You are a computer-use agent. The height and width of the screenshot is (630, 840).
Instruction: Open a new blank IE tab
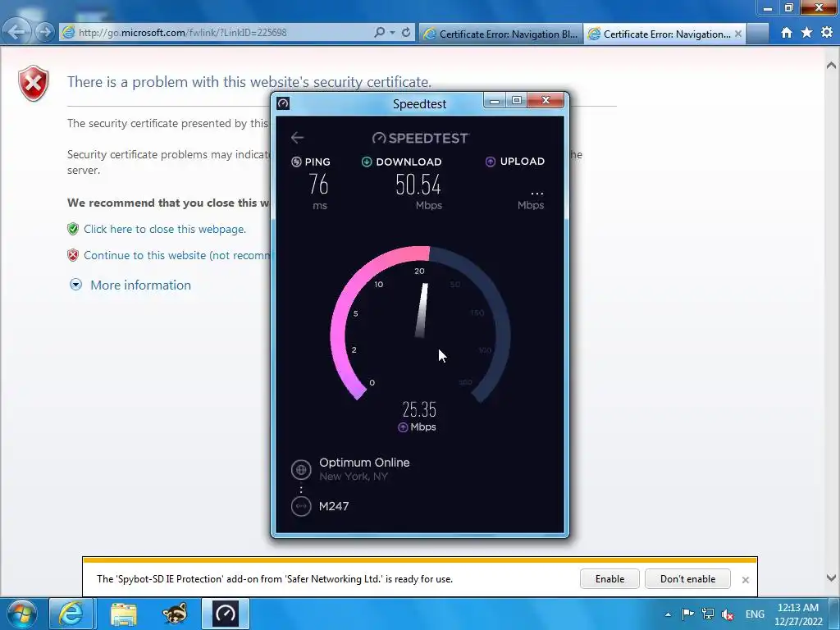click(x=757, y=34)
